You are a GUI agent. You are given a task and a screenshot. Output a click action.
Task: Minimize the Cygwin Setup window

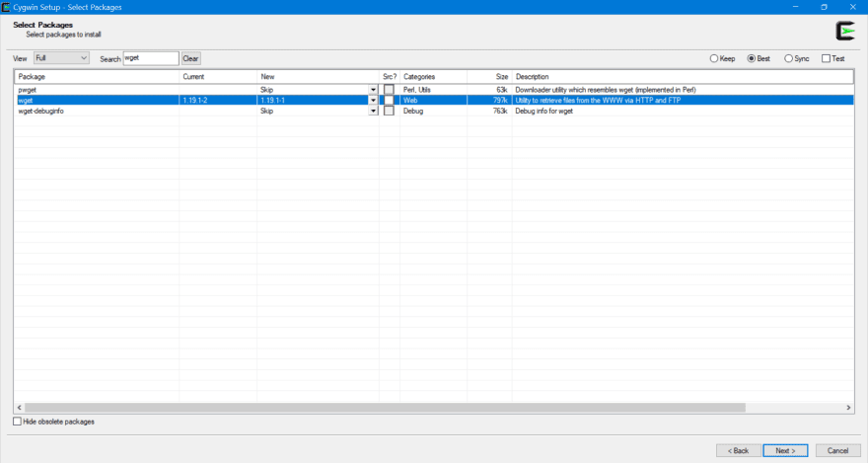point(795,7)
